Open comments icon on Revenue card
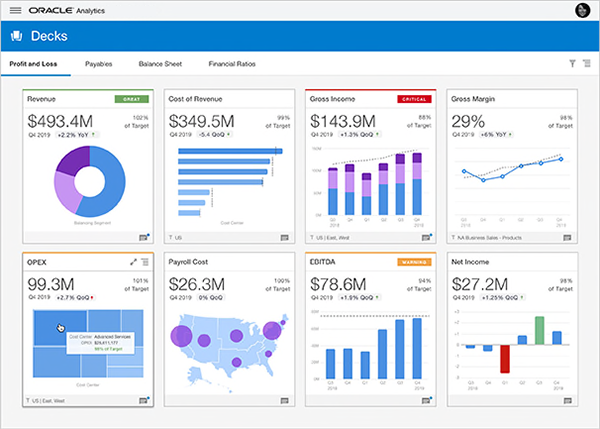The height and width of the screenshot is (429, 600). pos(143,238)
